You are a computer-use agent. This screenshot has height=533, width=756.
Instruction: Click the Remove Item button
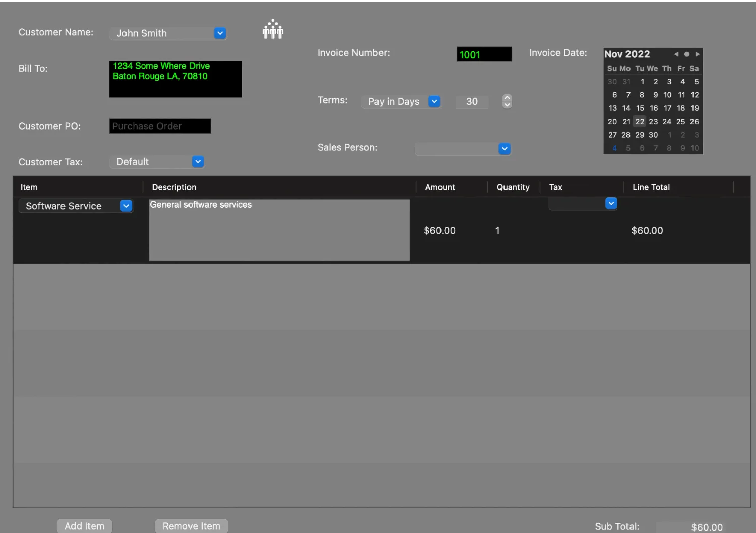(x=191, y=526)
